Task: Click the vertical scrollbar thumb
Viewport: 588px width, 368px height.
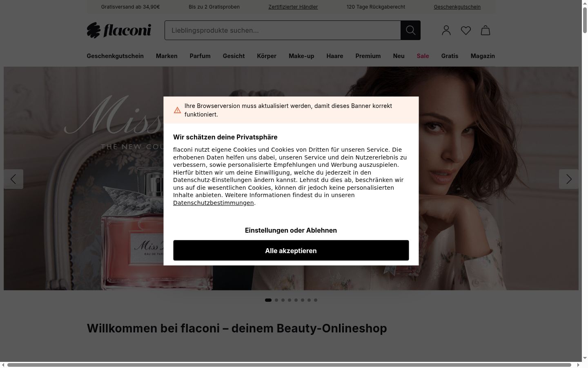Action: 585,20
